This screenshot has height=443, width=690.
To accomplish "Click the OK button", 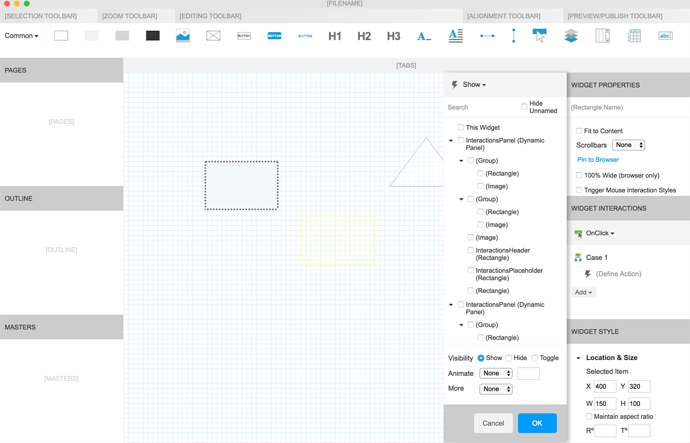I will tap(537, 423).
